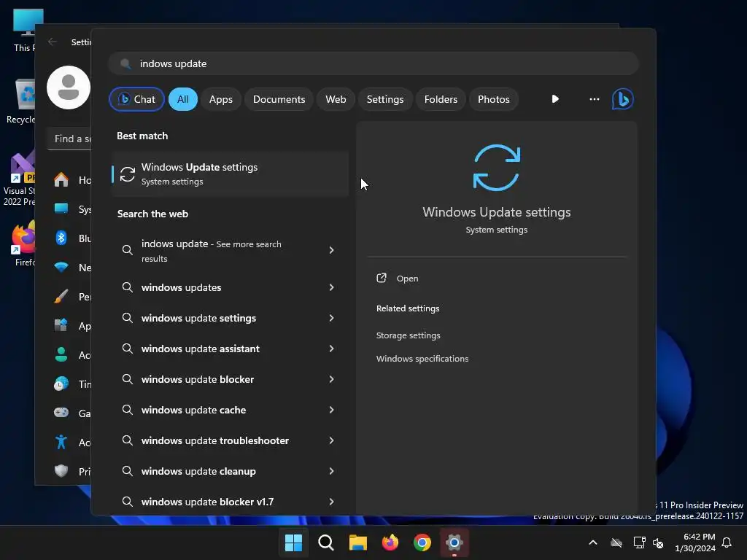Switch to the Folders filter tab
747x560 pixels.
441,99
